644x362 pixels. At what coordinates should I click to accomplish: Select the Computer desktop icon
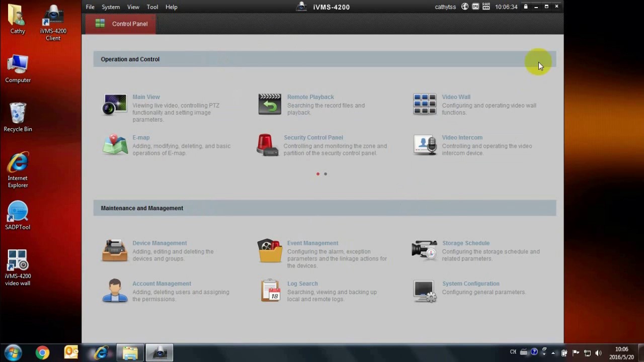point(18,68)
